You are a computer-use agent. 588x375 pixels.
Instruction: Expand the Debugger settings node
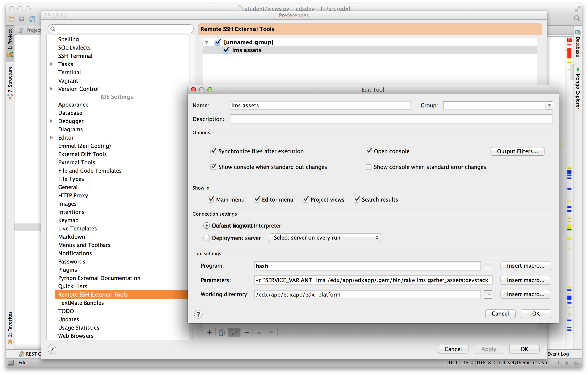coord(51,121)
